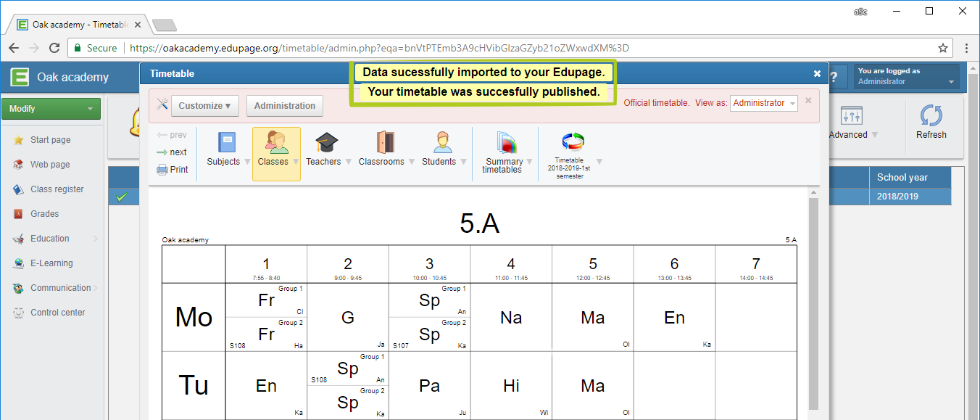Viewport: 980px width, 420px height.
Task: Open the Subjects timetable icon
Action: (x=223, y=149)
